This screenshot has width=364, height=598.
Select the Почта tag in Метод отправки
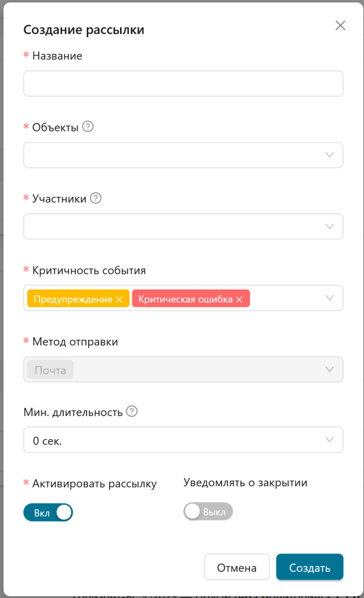click(x=50, y=370)
